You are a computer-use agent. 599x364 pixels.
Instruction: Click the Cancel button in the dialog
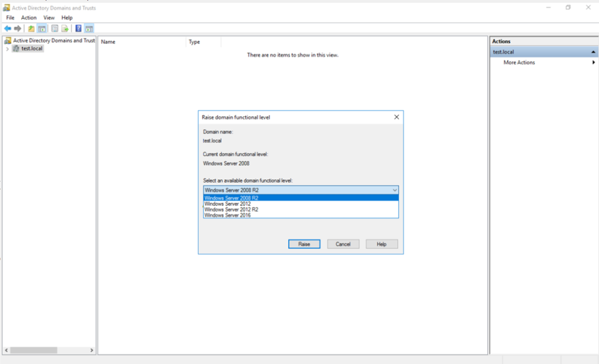click(343, 244)
